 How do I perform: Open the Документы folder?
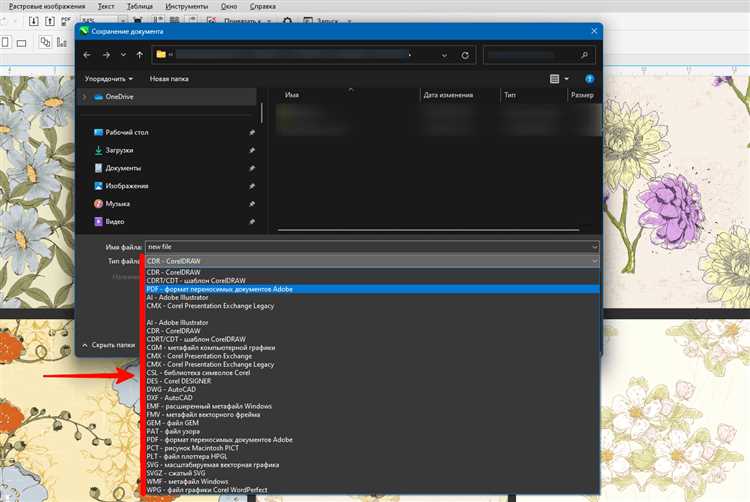click(123, 168)
